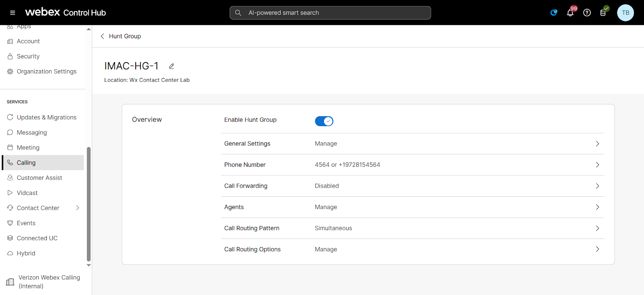Click Call Forwarding Disabled value
The image size is (644, 295).
327,186
